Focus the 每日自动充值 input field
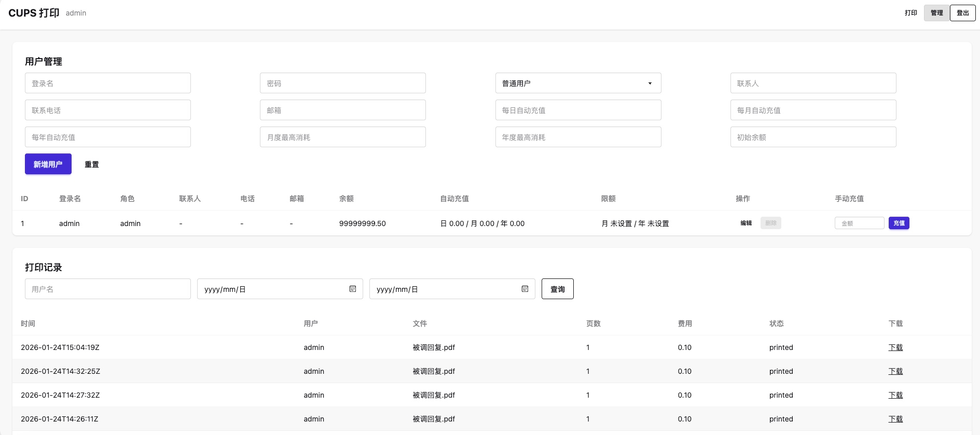This screenshot has width=980, height=435. click(x=578, y=110)
